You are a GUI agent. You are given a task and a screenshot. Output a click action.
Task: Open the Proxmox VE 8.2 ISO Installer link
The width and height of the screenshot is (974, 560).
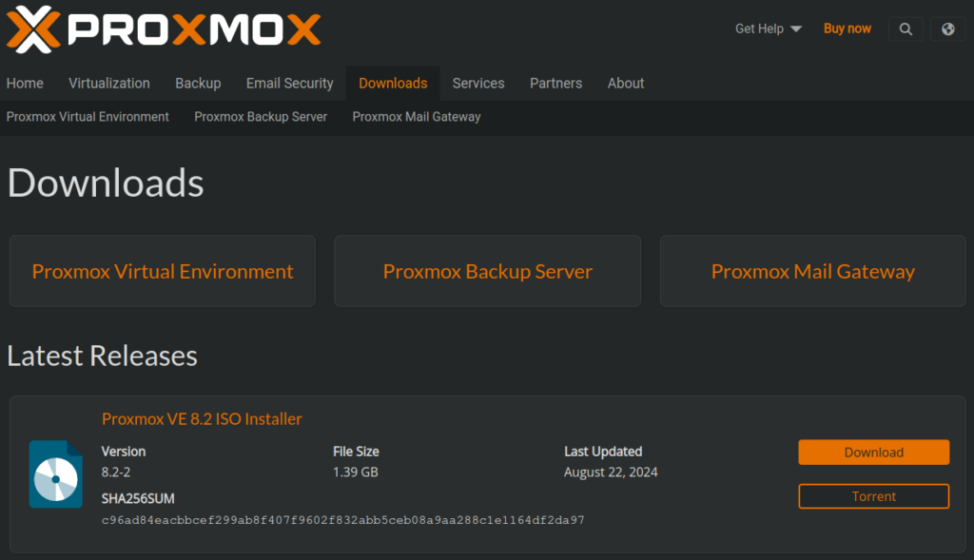point(202,418)
